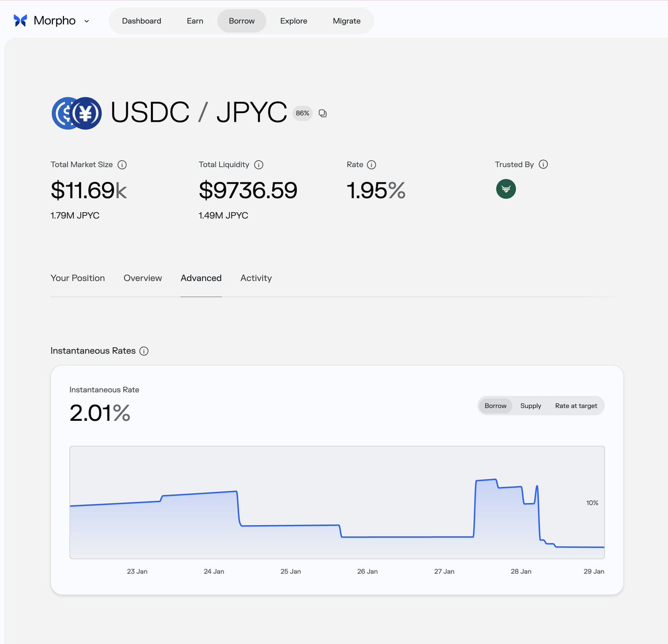Click the 86% LLTV badge
668x644 pixels.
click(x=302, y=113)
